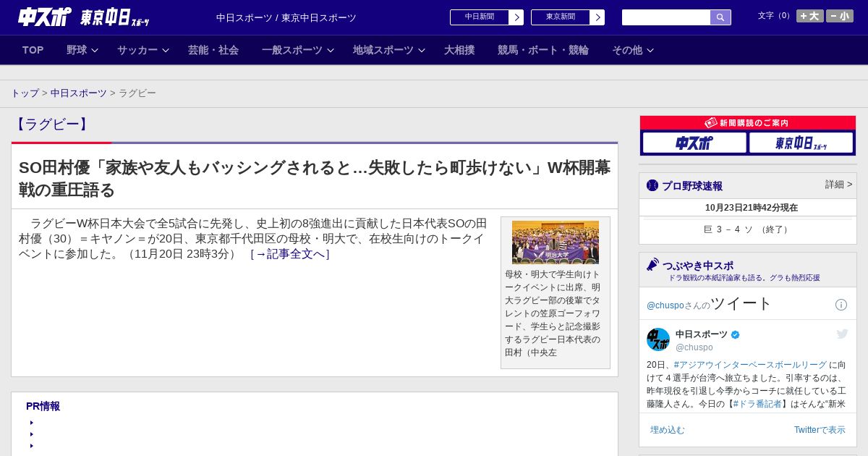Click the 詳細 > link for baseball scores
This screenshot has height=456, width=868.
(838, 185)
